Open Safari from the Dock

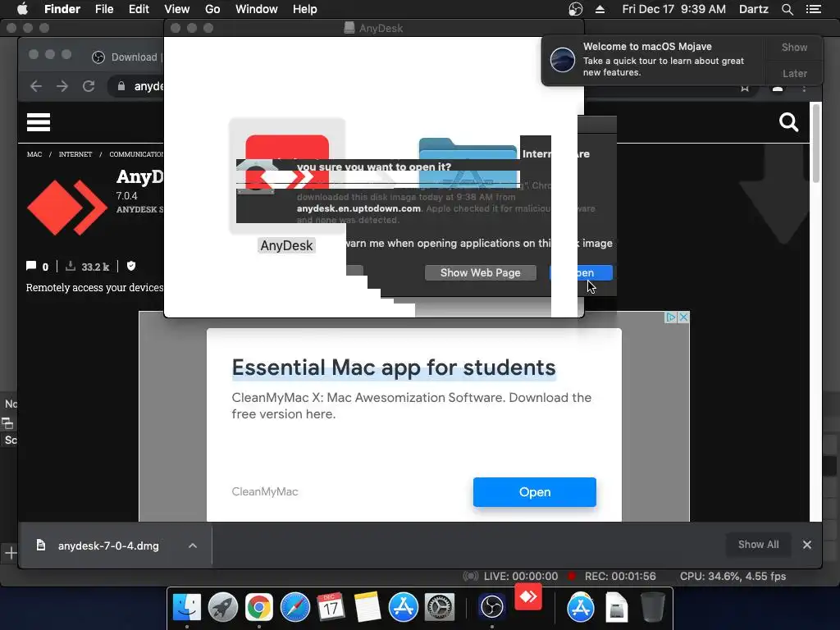[x=295, y=608]
